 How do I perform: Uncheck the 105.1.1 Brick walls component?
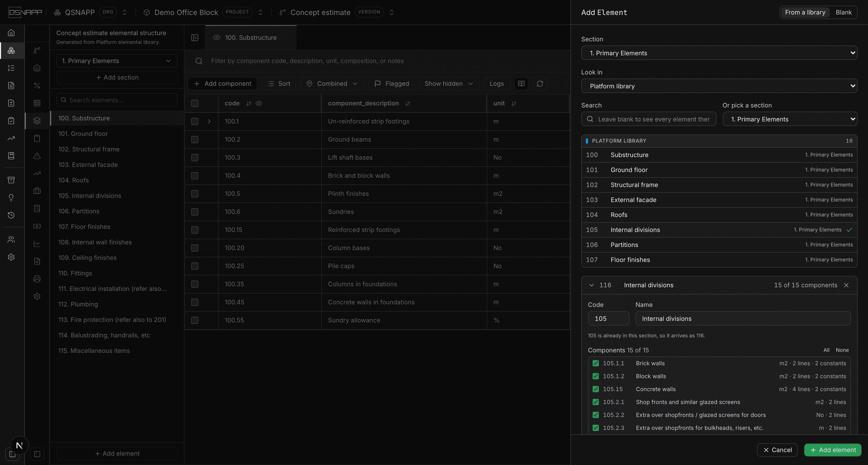(x=596, y=363)
